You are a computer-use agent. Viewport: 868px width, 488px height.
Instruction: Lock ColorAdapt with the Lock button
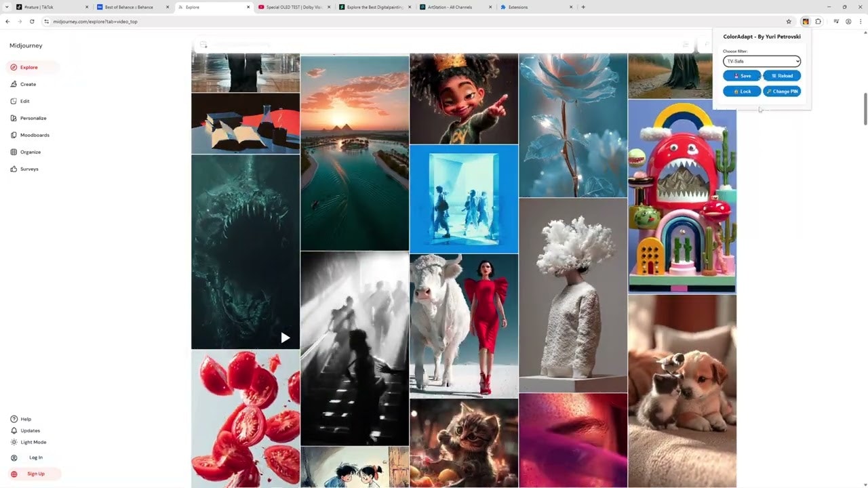pyautogui.click(x=742, y=91)
